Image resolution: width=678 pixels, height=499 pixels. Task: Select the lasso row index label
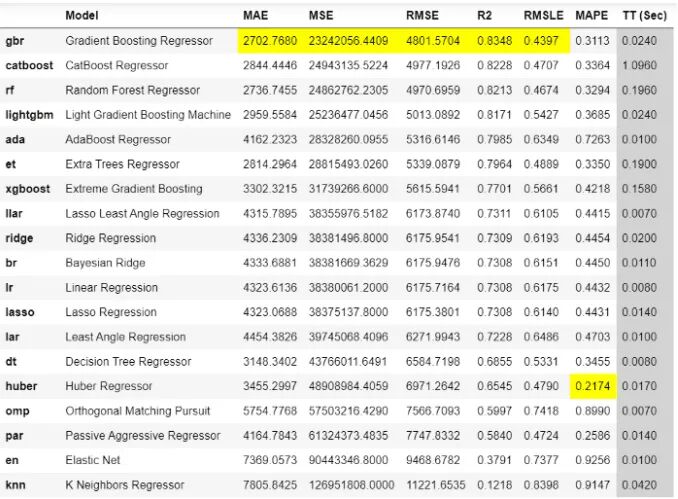coord(19,312)
